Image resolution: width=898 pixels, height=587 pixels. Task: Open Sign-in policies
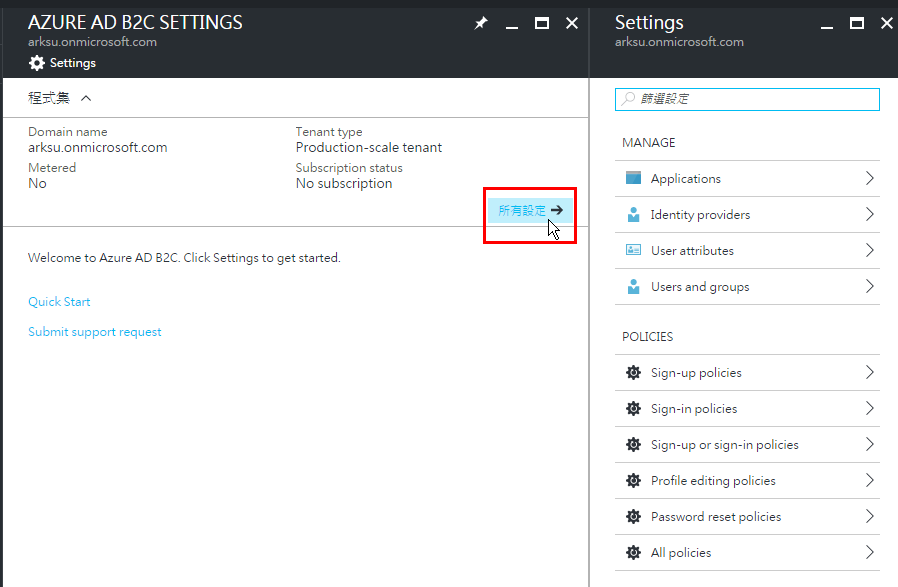(747, 409)
